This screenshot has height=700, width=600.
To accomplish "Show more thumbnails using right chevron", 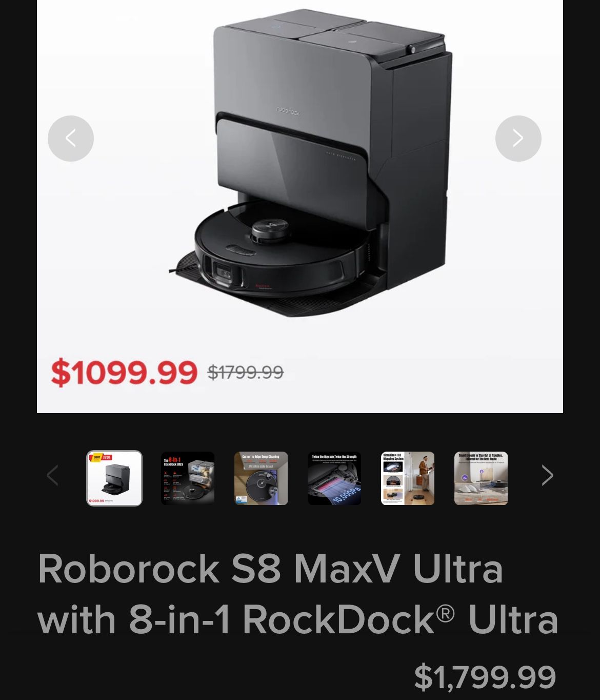I will pos(547,475).
